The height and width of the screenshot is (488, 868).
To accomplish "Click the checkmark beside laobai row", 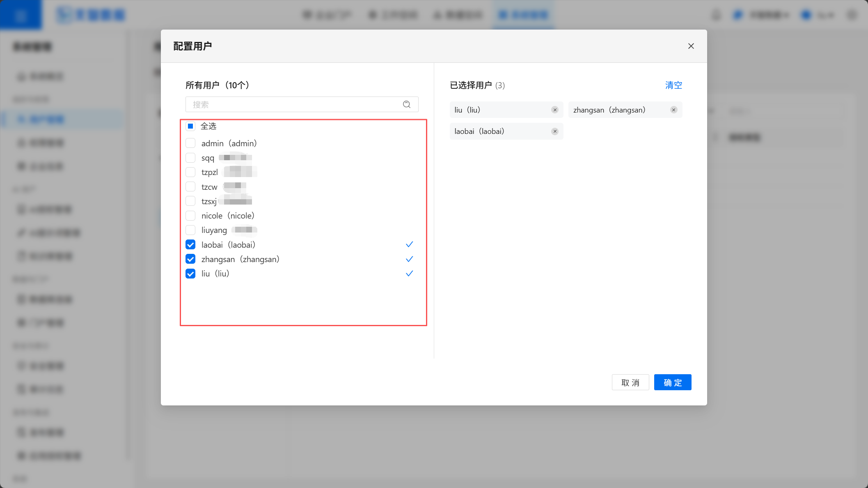I will click(x=409, y=244).
